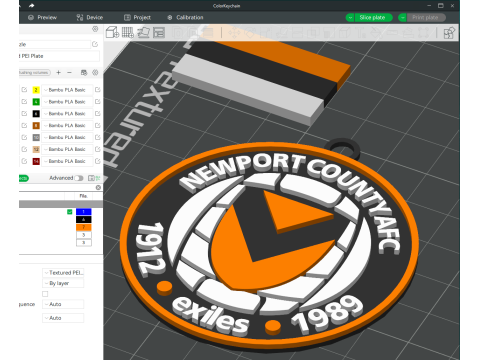This screenshot has height=360, width=480.
Task: Click the brown filament 8 color swatch
Action: 36,125
